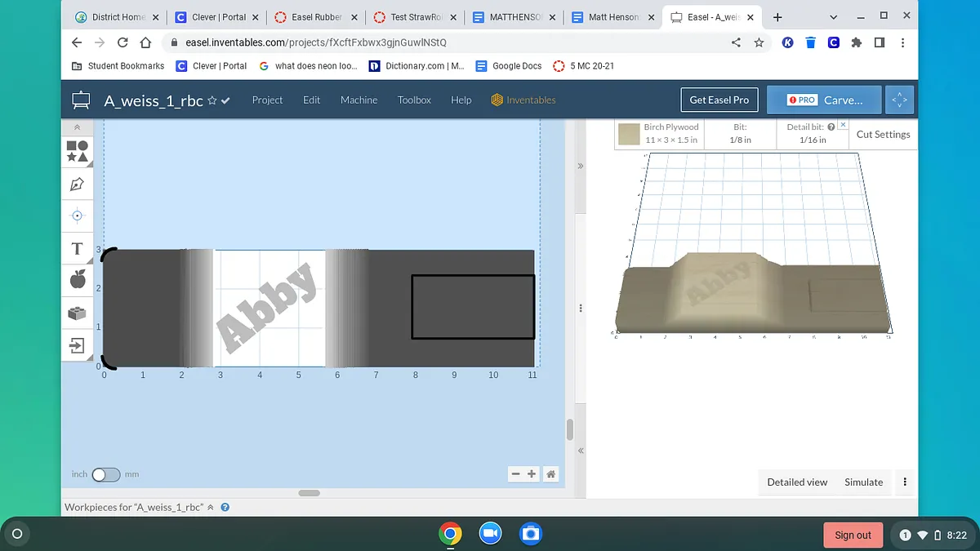Select the Pen drawing tool
The height and width of the screenshot is (551, 980).
[78, 184]
